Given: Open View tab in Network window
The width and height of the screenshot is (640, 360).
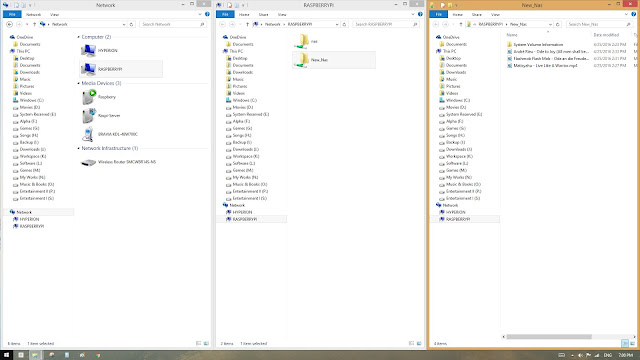Looking at the screenshot, I should click(x=54, y=14).
